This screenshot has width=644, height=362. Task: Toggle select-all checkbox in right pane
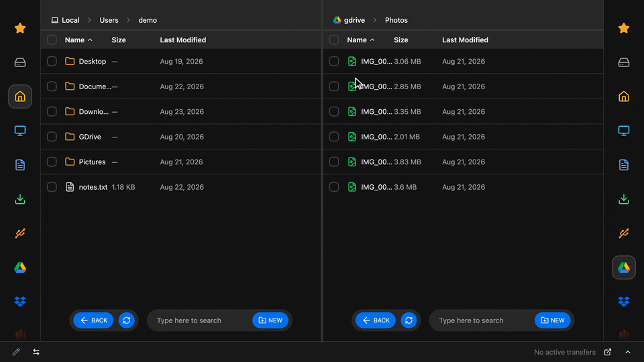(x=334, y=40)
